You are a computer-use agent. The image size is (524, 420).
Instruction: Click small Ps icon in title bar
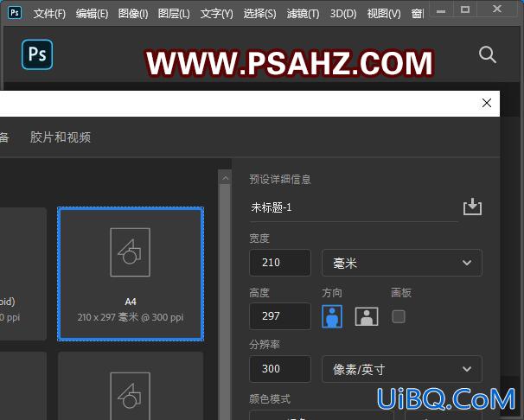pos(15,12)
